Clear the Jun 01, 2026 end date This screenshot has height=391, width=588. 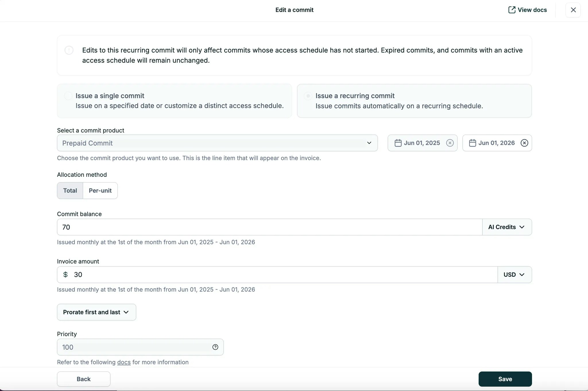click(x=525, y=143)
